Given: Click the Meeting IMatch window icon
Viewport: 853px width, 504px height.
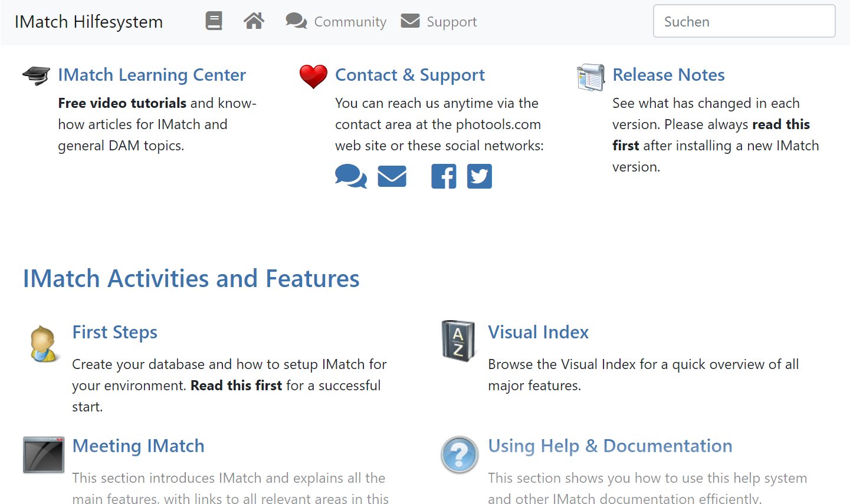Looking at the screenshot, I should click(x=44, y=455).
